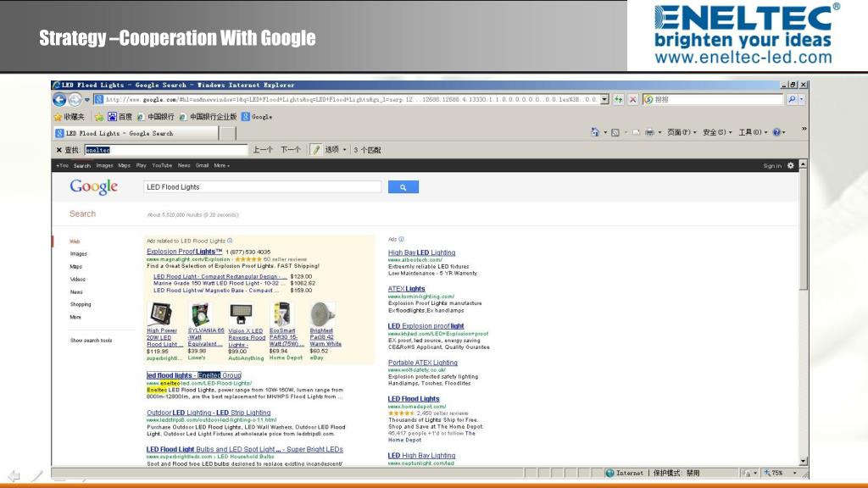Click the find bar text field with eneltec
This screenshot has height=488, width=868.
[x=165, y=150]
